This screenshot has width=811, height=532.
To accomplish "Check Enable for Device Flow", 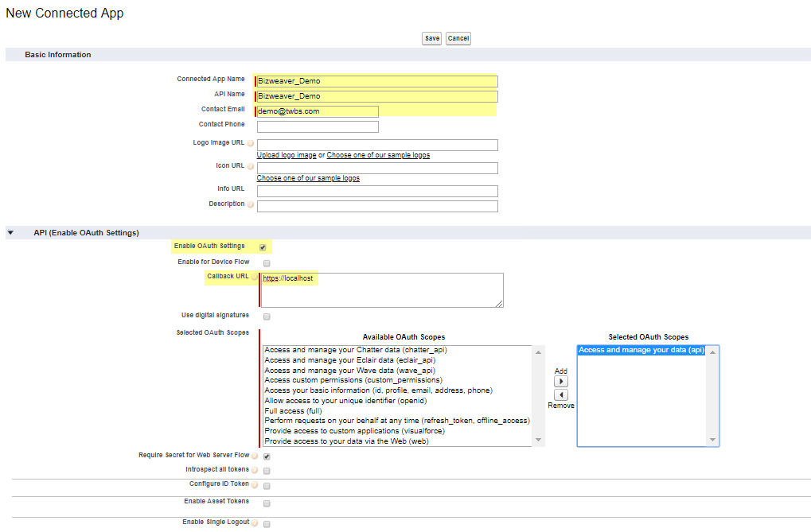I will point(267,263).
